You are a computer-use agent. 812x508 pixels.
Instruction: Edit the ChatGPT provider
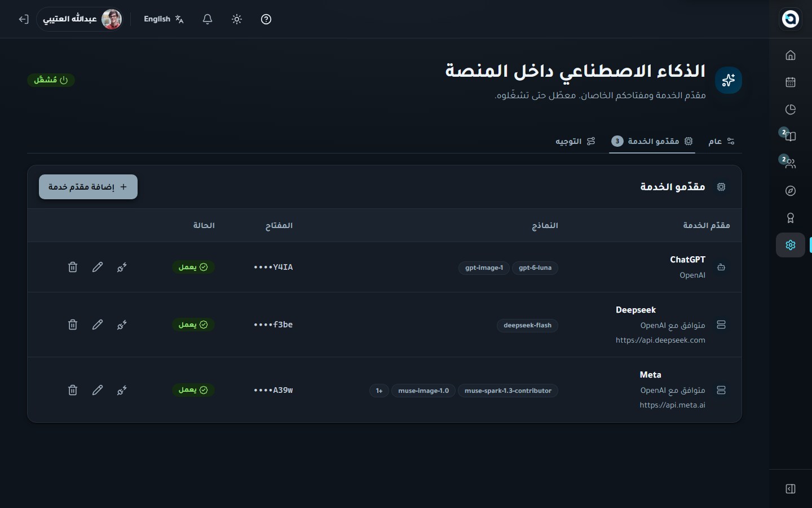coord(98,267)
